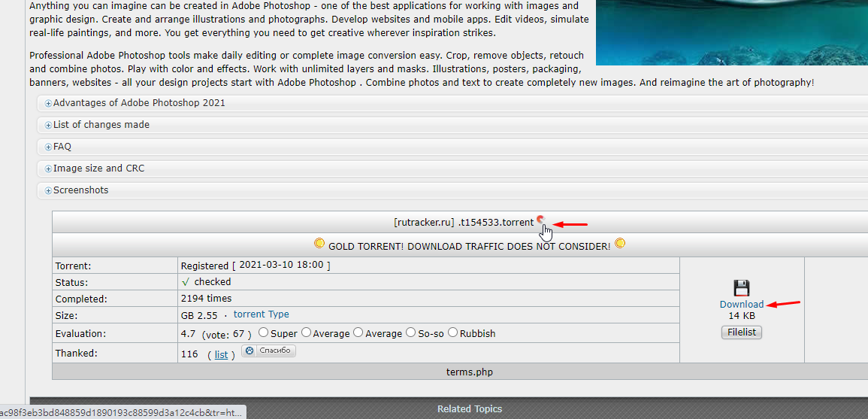
Task: Click the 4.7 evaluation score
Action: 188,334
